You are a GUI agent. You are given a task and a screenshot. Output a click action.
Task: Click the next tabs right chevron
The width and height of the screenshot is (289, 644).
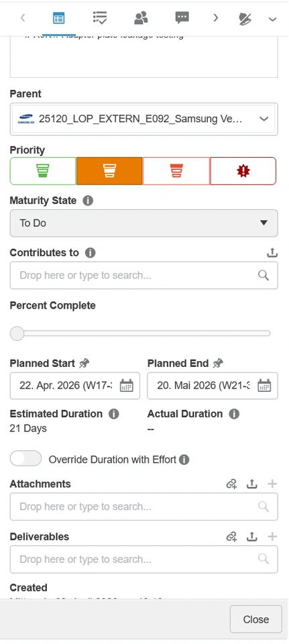pos(215,17)
